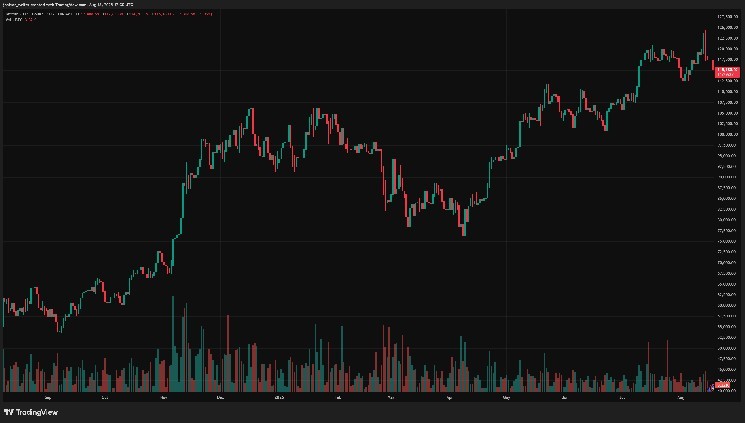This screenshot has width=745, height=423.
Task: Click the May label on time axis
Action: coord(506,397)
